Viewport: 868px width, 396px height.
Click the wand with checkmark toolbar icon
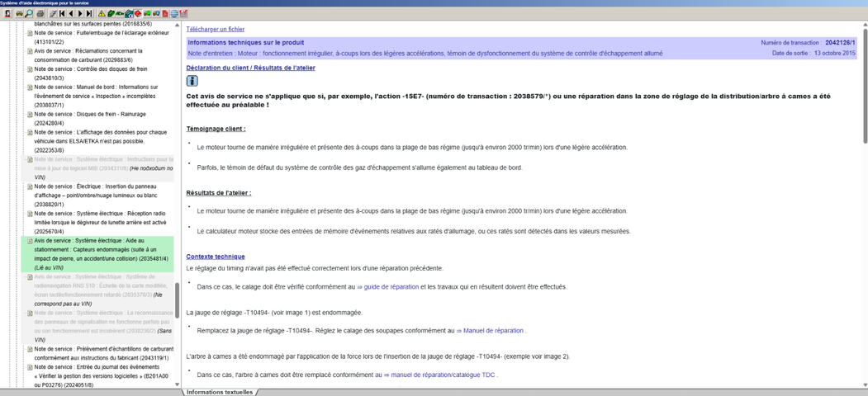(x=53, y=13)
